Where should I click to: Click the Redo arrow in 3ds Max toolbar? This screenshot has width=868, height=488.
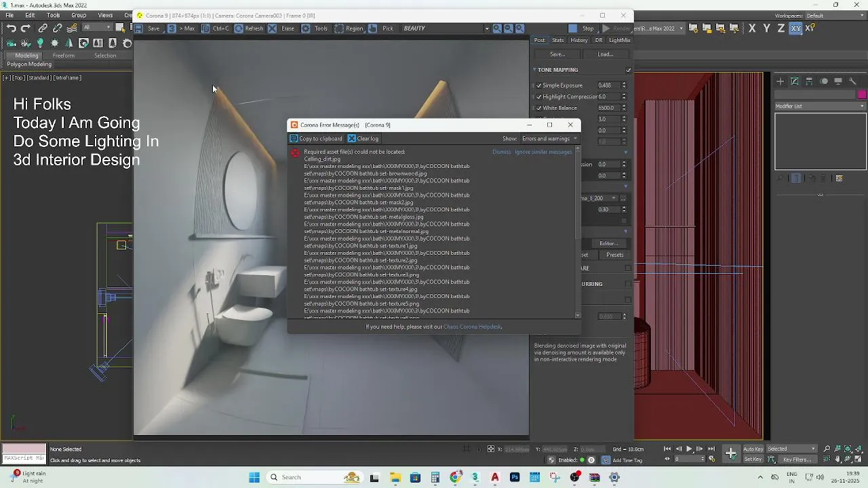[x=26, y=28]
